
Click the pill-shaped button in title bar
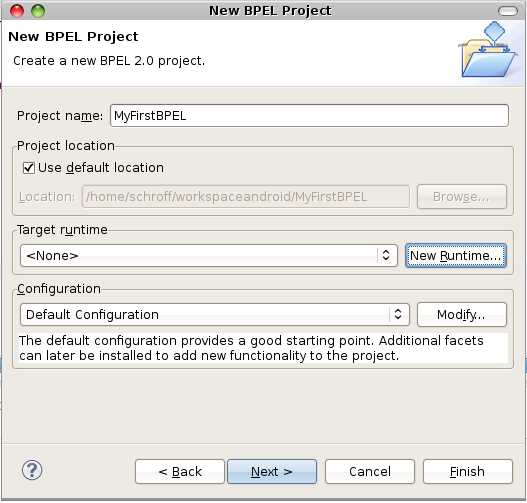508,11
